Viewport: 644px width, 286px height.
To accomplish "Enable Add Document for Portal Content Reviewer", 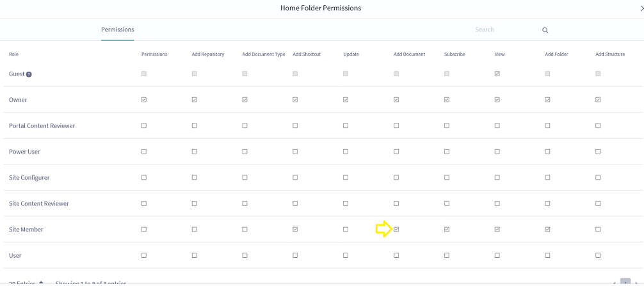I will coord(396,125).
